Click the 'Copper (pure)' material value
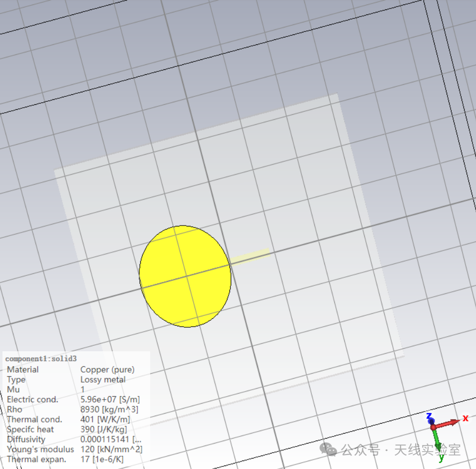 107,369
